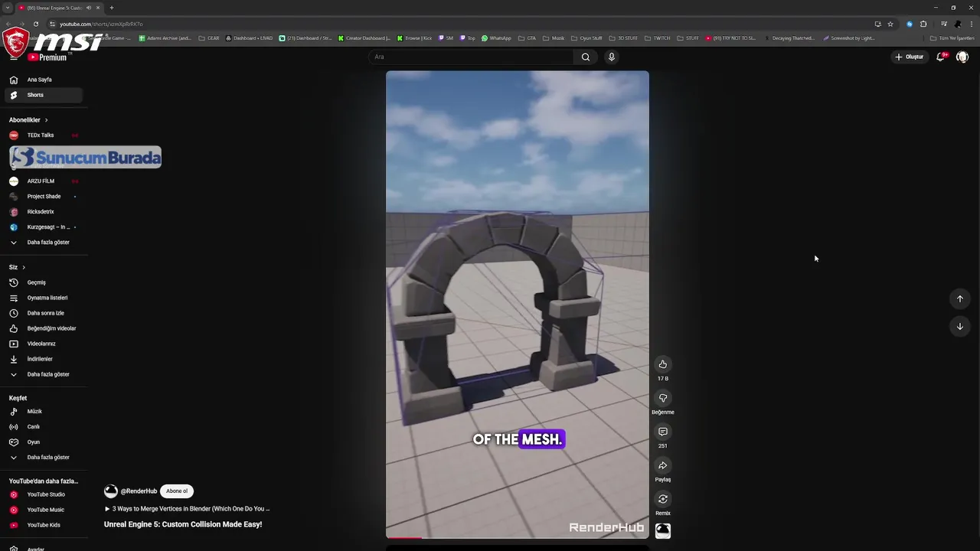Open linked video 3 Ways to Merge Vertices
The height and width of the screenshot is (551, 980).
(187, 509)
